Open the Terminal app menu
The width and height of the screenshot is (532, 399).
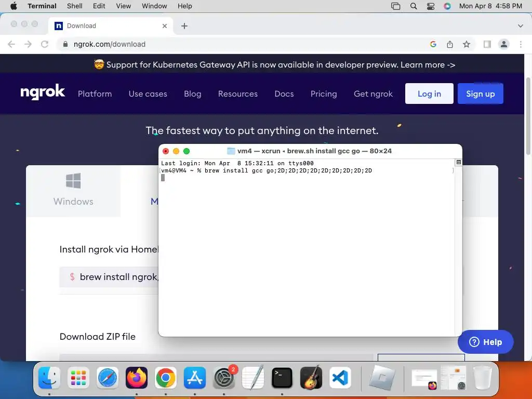click(x=42, y=6)
